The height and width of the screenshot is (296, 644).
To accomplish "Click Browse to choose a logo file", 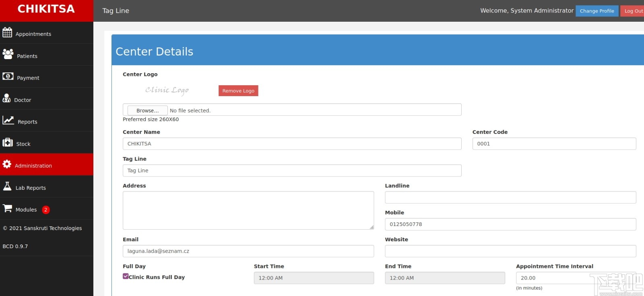I will (147, 111).
